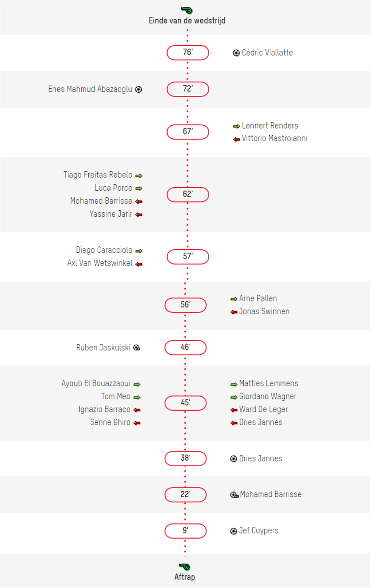Viewport: 371px width, 588px height.
Task: Click the whistle icon above Einde van de wedstrijd
Action: coord(187,10)
